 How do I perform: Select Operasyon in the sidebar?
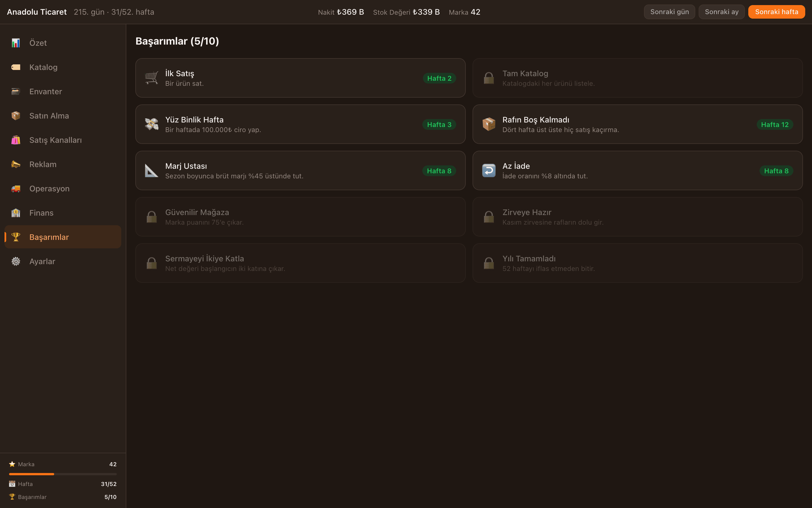63,189
